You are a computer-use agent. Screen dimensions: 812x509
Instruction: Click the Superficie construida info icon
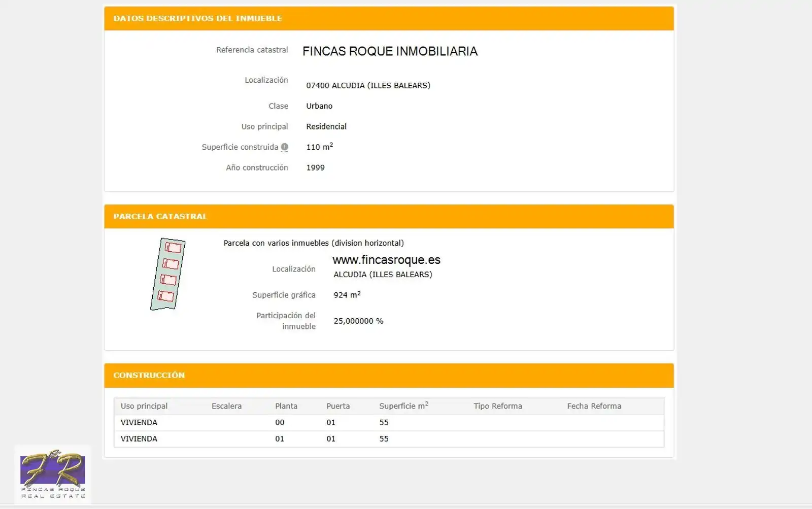[x=284, y=147]
